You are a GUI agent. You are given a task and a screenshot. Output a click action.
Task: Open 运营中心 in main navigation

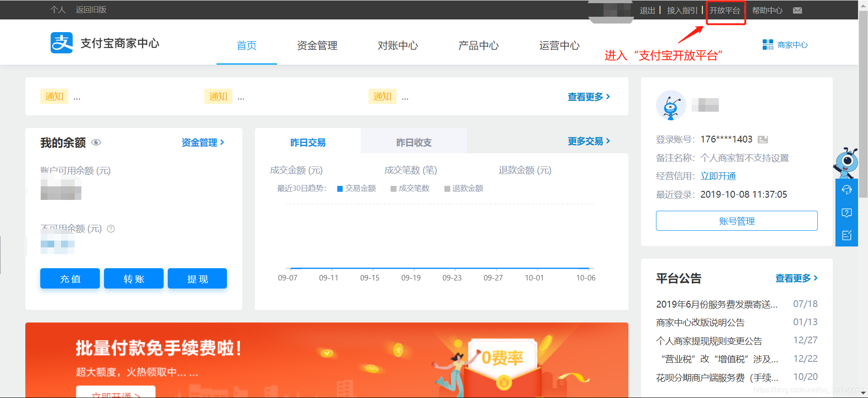pos(559,45)
